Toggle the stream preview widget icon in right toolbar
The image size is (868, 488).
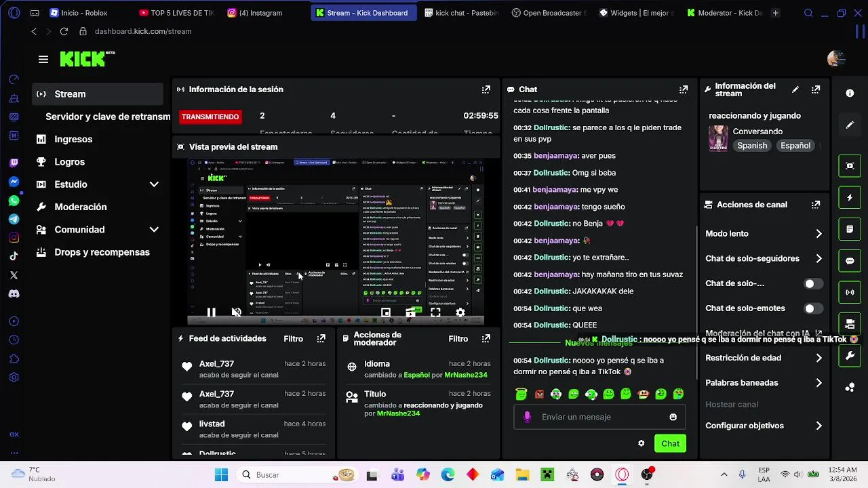click(x=850, y=165)
